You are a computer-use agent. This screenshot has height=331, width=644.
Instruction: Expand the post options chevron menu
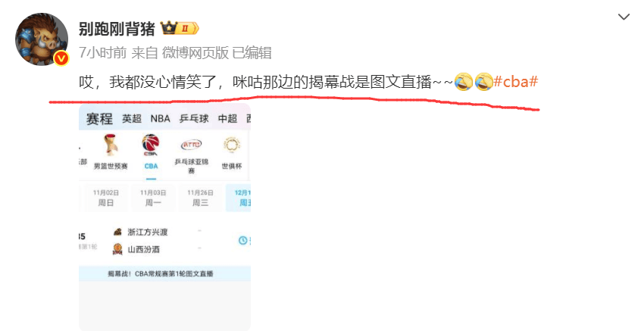pyautogui.click(x=624, y=17)
